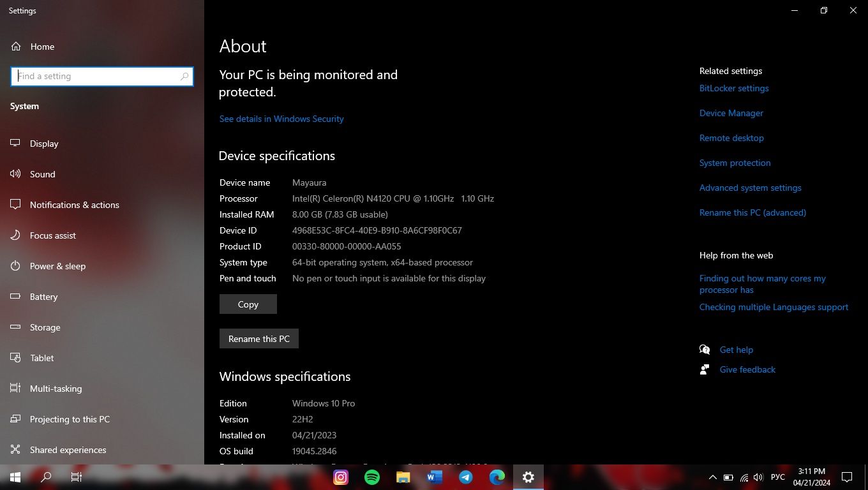Click the search magnifier in Find a setting
This screenshot has width=868, height=490.
point(184,76)
